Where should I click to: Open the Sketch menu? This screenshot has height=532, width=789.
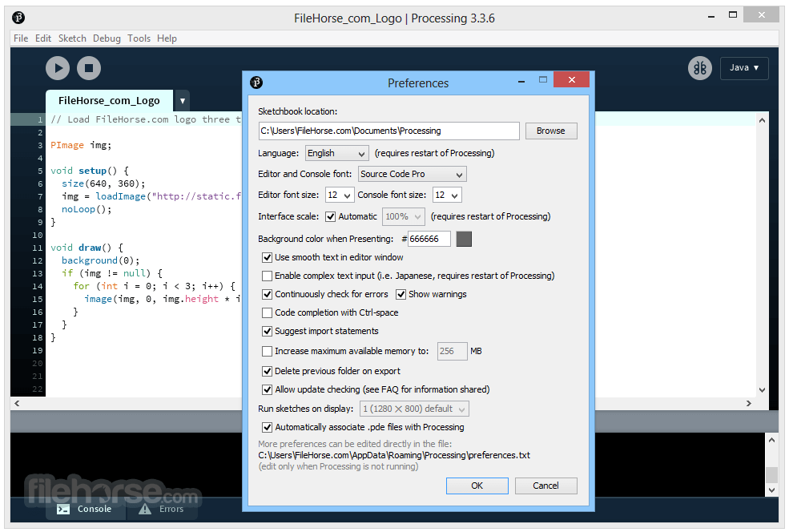[72, 38]
